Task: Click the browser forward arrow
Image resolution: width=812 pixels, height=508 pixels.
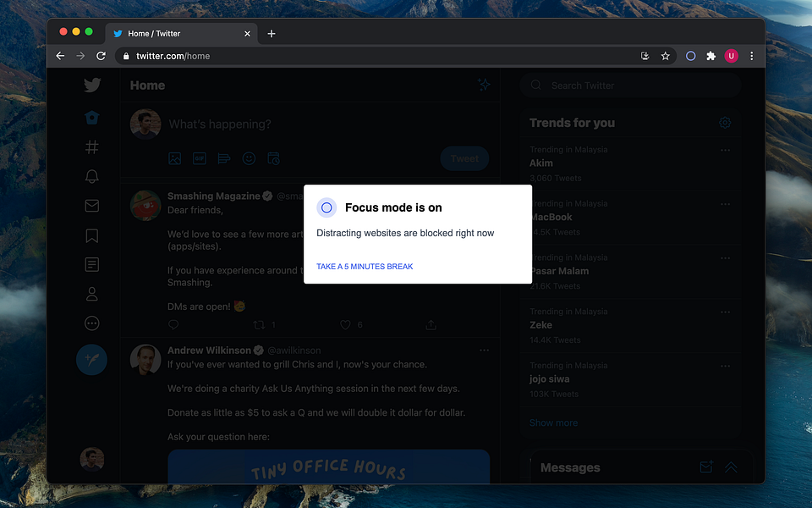Action: point(80,56)
